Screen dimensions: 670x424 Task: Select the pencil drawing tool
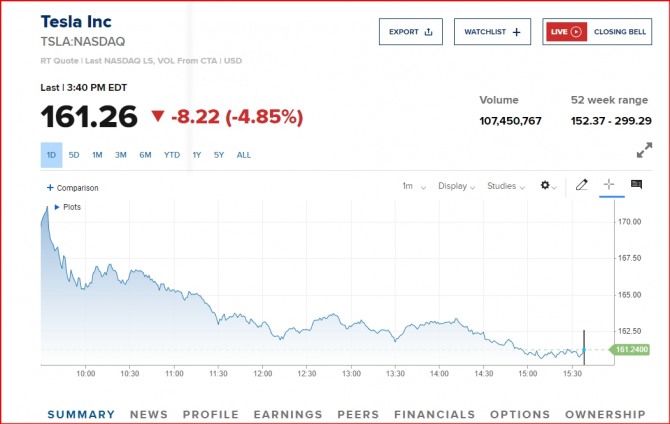pos(582,185)
